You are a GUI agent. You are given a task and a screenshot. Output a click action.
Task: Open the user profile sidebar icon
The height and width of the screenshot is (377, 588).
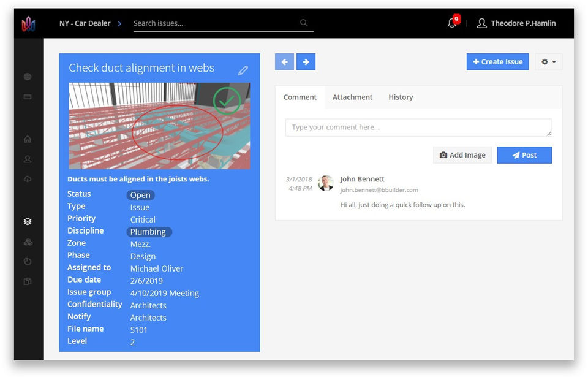[x=28, y=159]
